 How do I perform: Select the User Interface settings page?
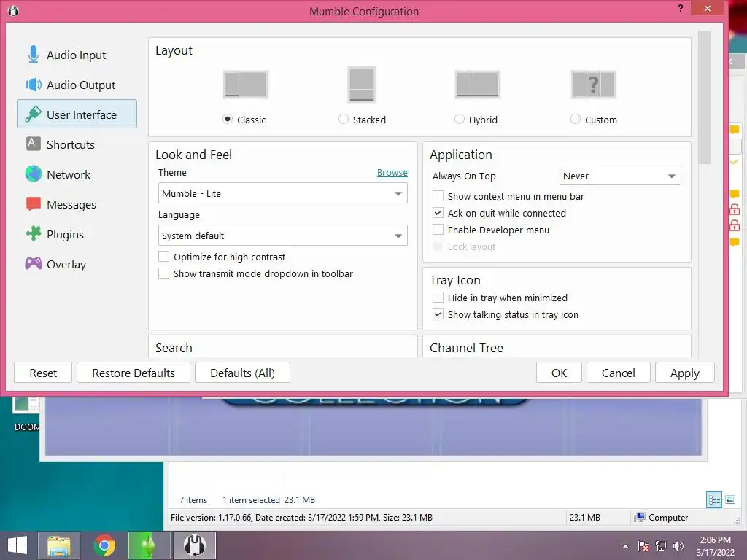click(x=76, y=114)
